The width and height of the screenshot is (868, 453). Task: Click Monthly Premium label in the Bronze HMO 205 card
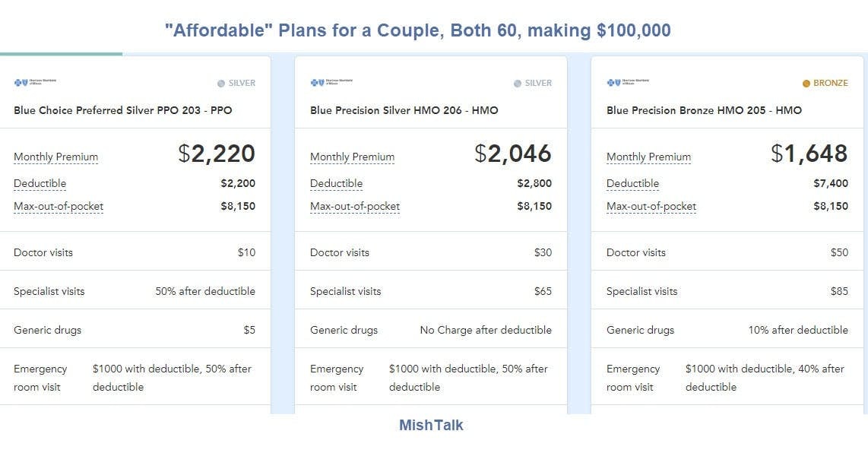tap(649, 157)
